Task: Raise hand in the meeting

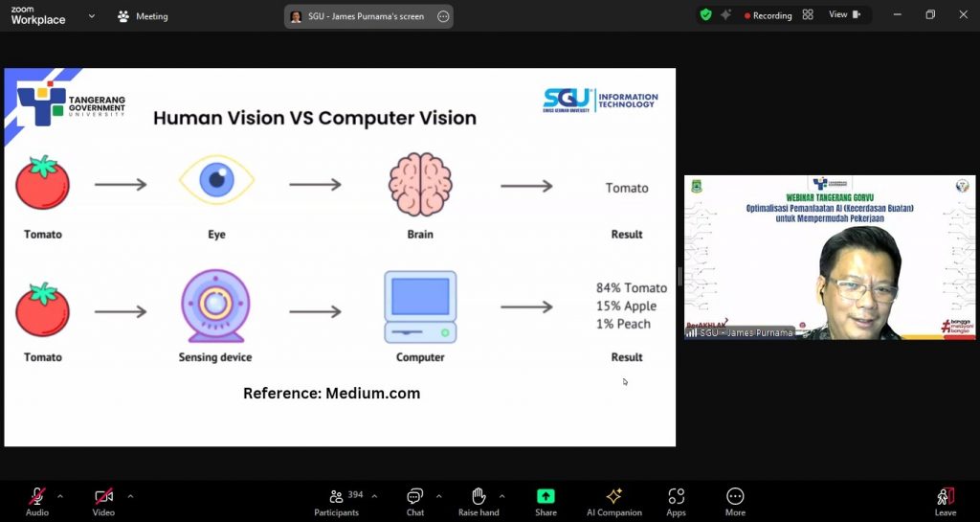Action: pyautogui.click(x=479, y=502)
